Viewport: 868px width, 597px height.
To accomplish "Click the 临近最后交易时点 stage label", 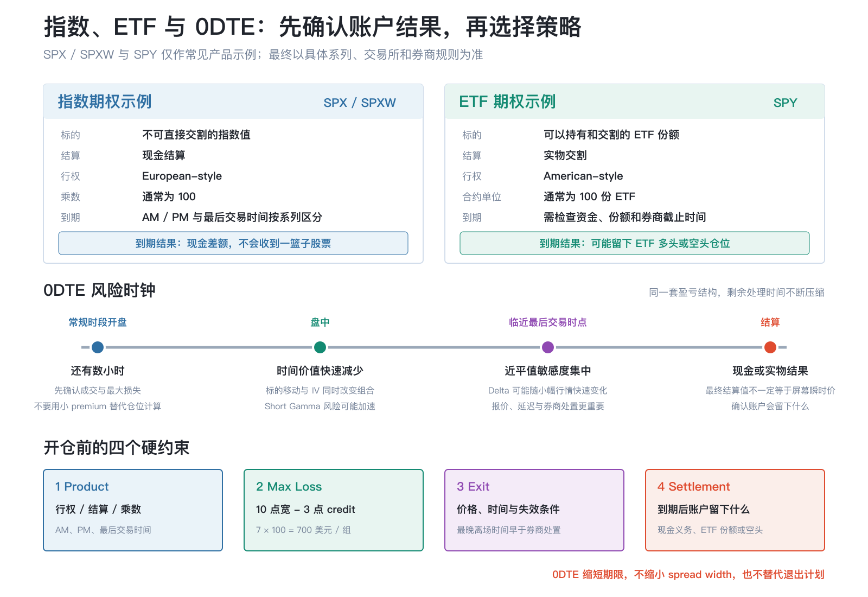I will point(548,322).
